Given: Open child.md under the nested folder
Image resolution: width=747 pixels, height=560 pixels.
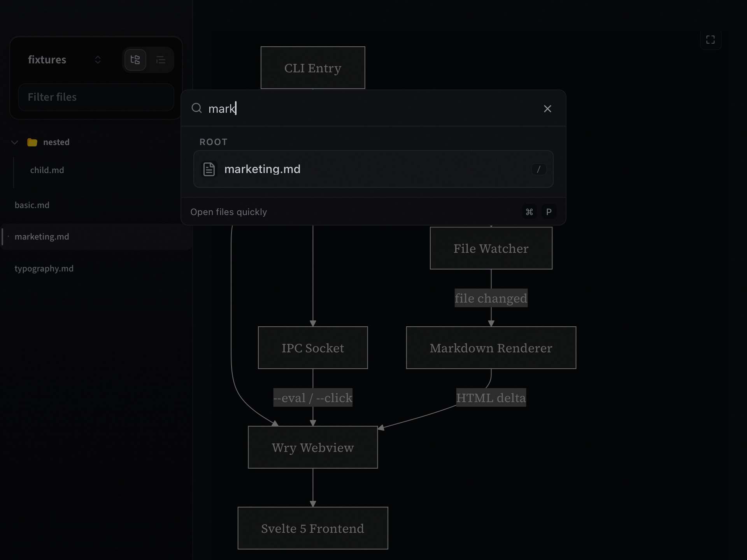Looking at the screenshot, I should (x=47, y=170).
